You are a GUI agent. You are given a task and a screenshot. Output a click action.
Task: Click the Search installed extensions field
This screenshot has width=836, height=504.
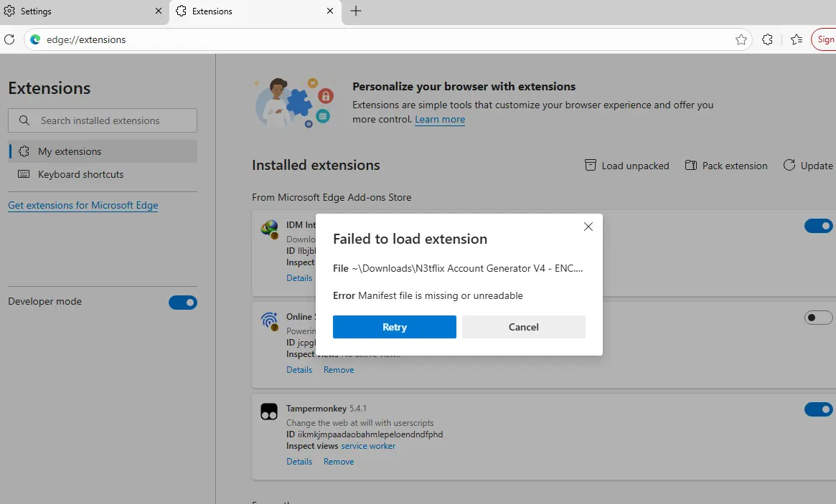103,120
